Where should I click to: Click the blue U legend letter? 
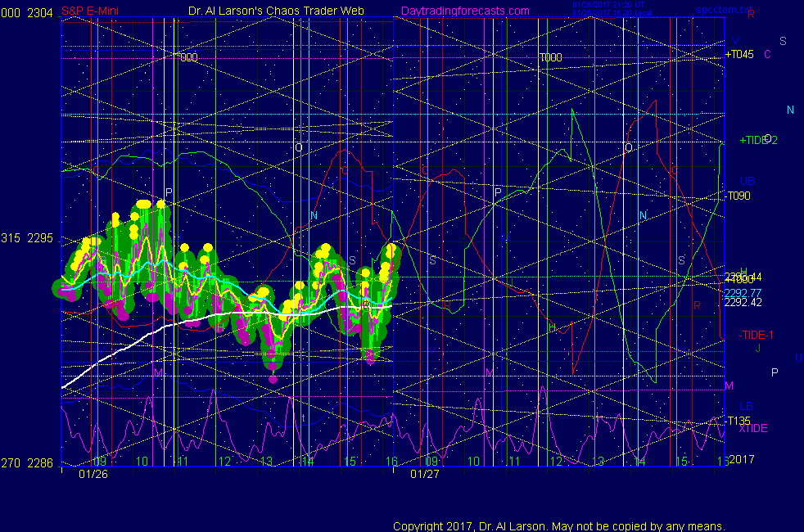798,358
